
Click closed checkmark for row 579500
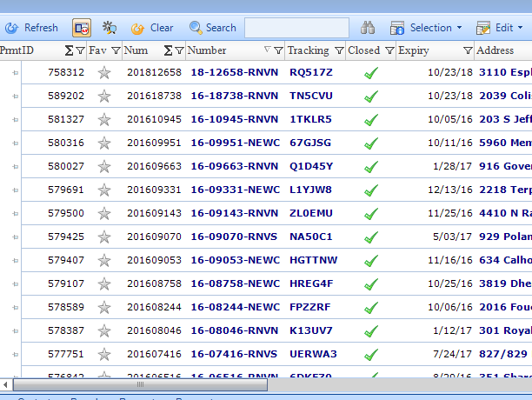tap(371, 214)
